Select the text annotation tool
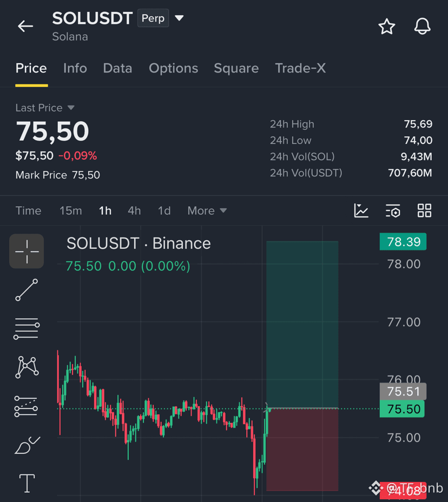Screen dimensions: 448x502 coord(27,484)
